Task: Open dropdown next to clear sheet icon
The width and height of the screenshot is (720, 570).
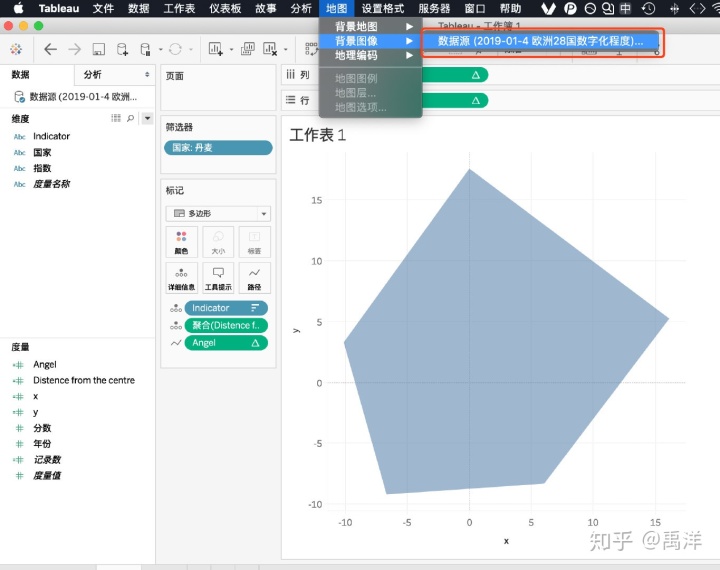Action: pyautogui.click(x=286, y=49)
